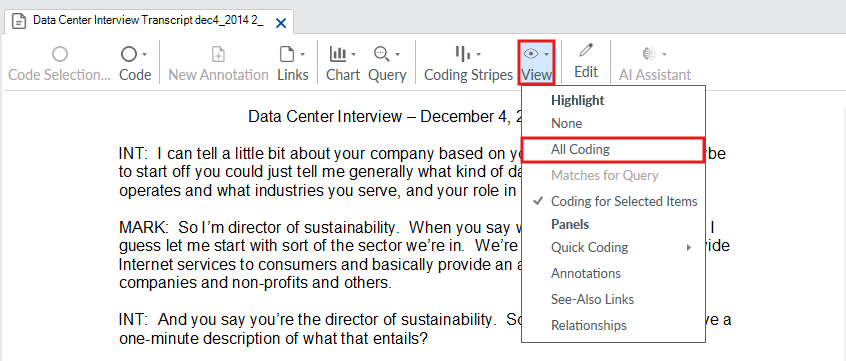This screenshot has width=846, height=361.
Task: Click the Edit pencil icon
Action: [x=586, y=51]
